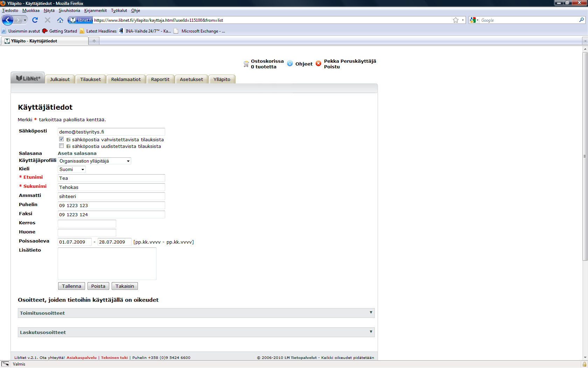
Task: Open the Google search engine selector icon
Action: 474,20
